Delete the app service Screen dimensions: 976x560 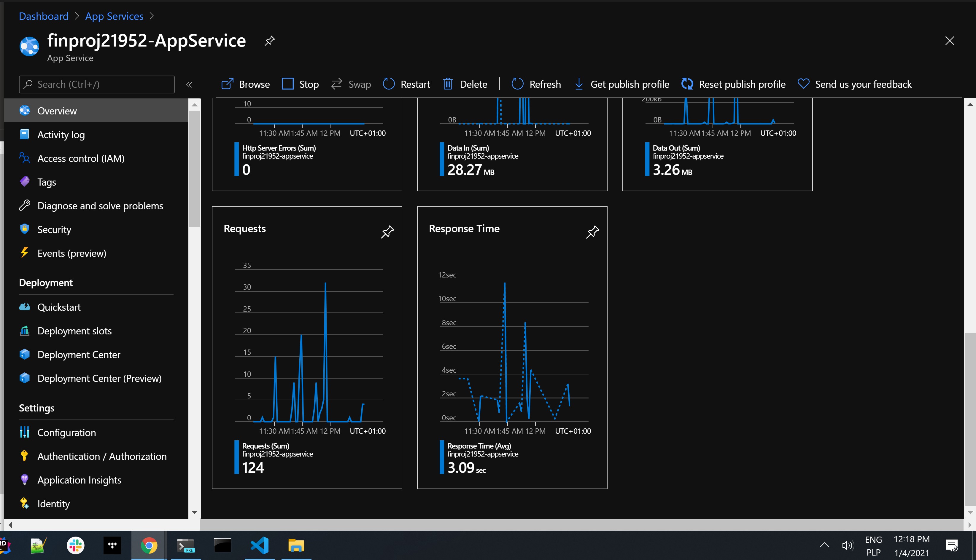click(465, 84)
